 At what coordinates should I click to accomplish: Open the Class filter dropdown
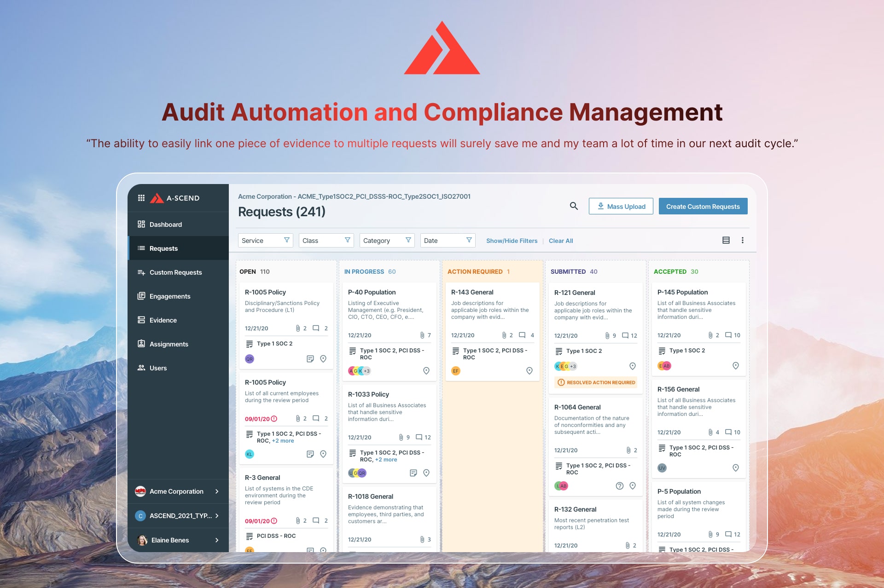click(x=326, y=241)
